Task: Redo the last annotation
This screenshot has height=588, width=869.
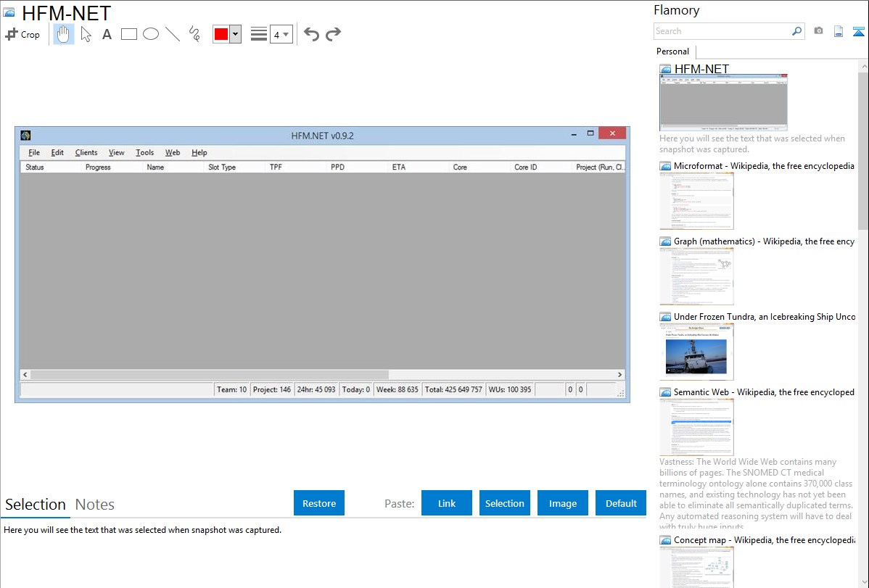Action: tap(334, 34)
